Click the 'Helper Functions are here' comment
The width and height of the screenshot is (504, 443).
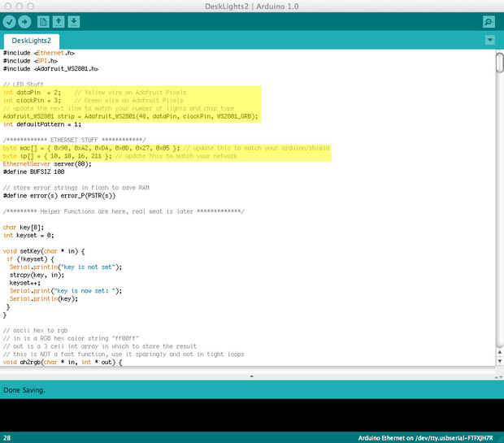click(x=124, y=211)
